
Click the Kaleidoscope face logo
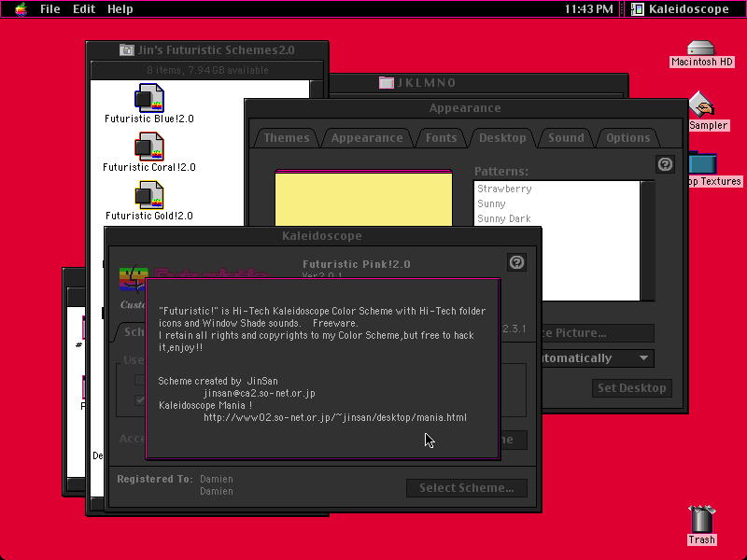pyautogui.click(x=134, y=277)
